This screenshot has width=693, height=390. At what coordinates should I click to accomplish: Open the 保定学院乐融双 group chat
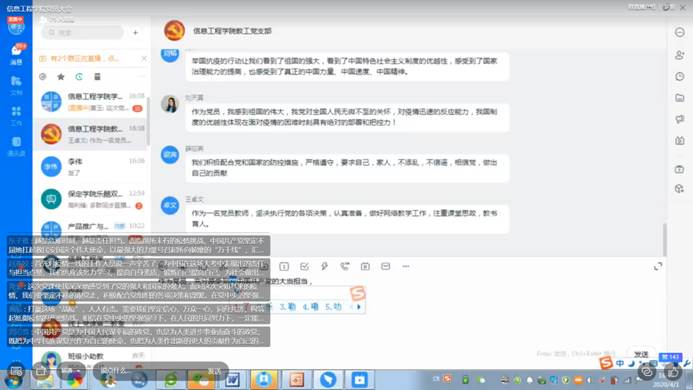pyautogui.click(x=92, y=199)
